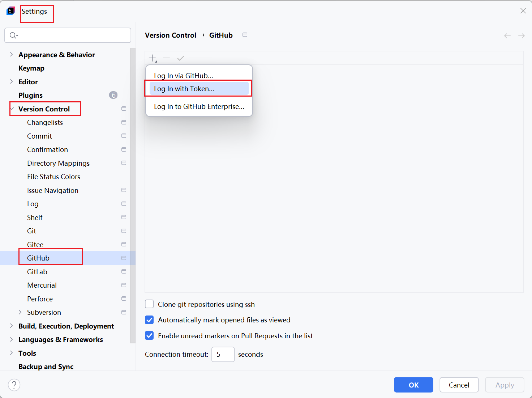The height and width of the screenshot is (398, 532).
Task: Open help via question mark icon
Action: click(14, 385)
